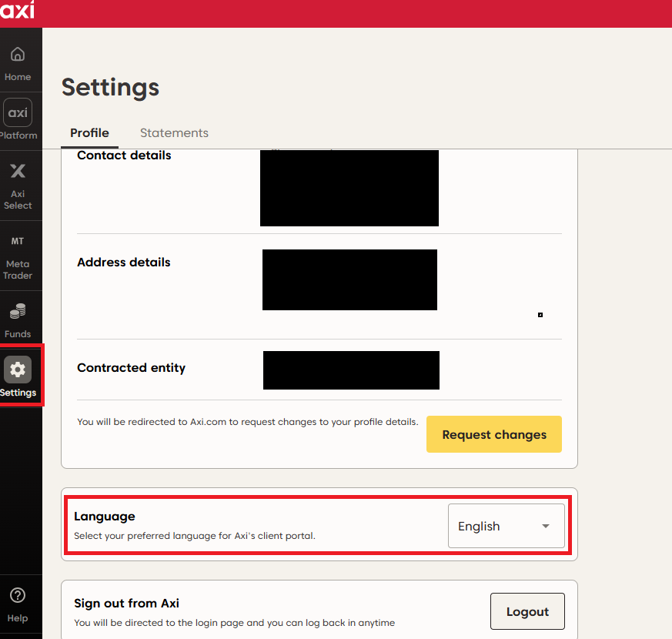The height and width of the screenshot is (639, 672).
Task: Select the Profile tab
Action: [x=89, y=132]
